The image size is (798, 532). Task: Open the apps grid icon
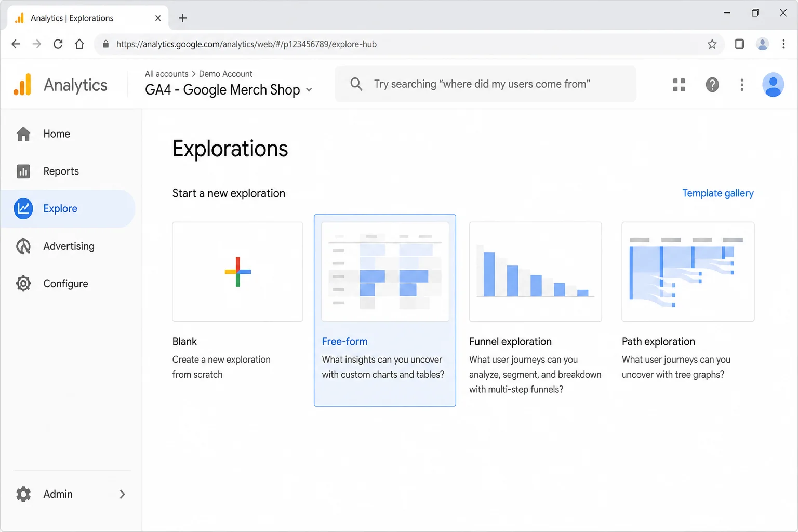[679, 85]
